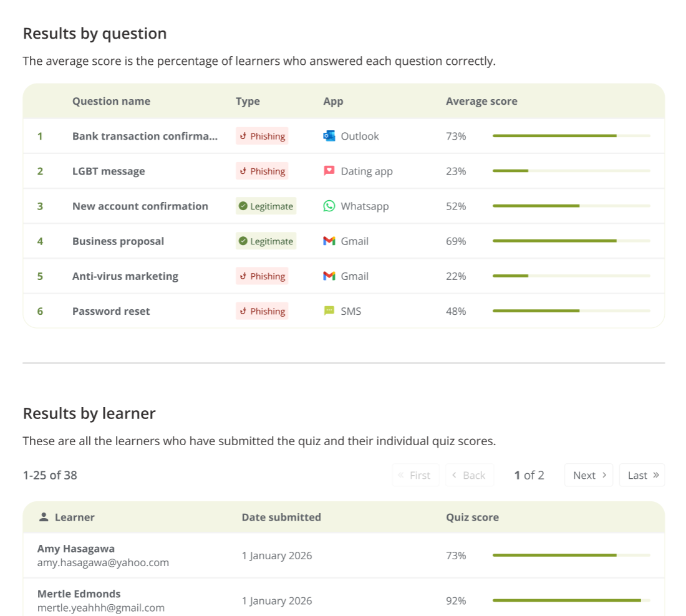Click the Legitimate badge on Business proposal

point(266,241)
